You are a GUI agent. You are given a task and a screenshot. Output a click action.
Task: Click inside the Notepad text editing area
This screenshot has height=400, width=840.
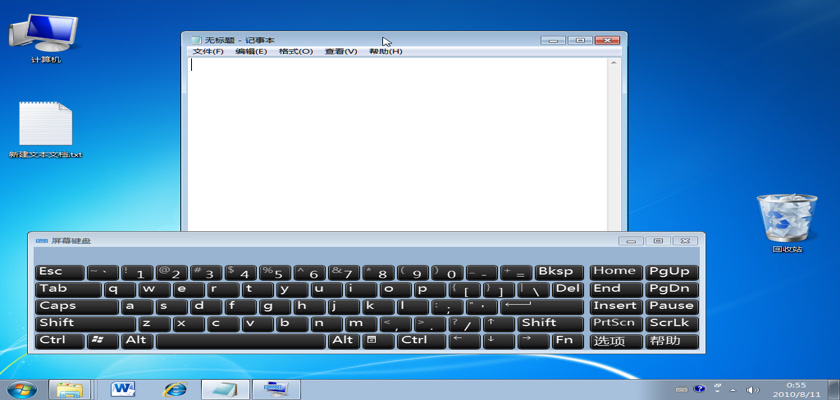pyautogui.click(x=400, y=140)
